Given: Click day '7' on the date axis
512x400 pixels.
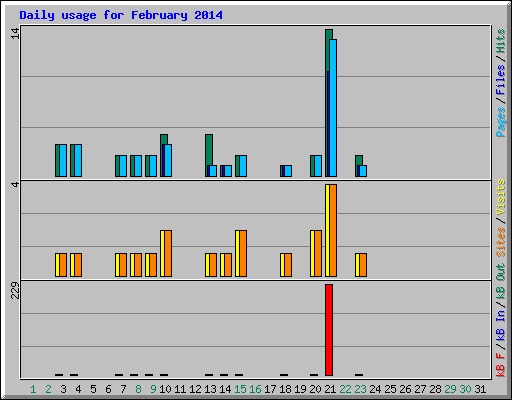Looking at the screenshot, I should pyautogui.click(x=123, y=389).
